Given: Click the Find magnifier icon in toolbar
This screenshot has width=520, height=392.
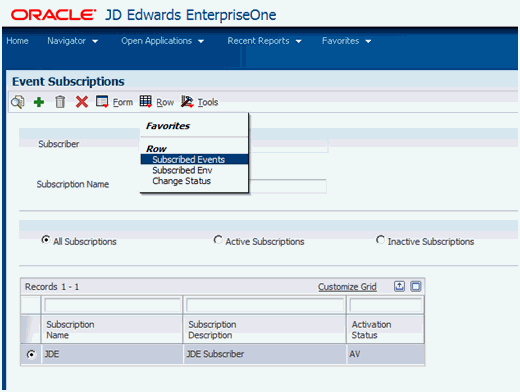Looking at the screenshot, I should coord(18,102).
